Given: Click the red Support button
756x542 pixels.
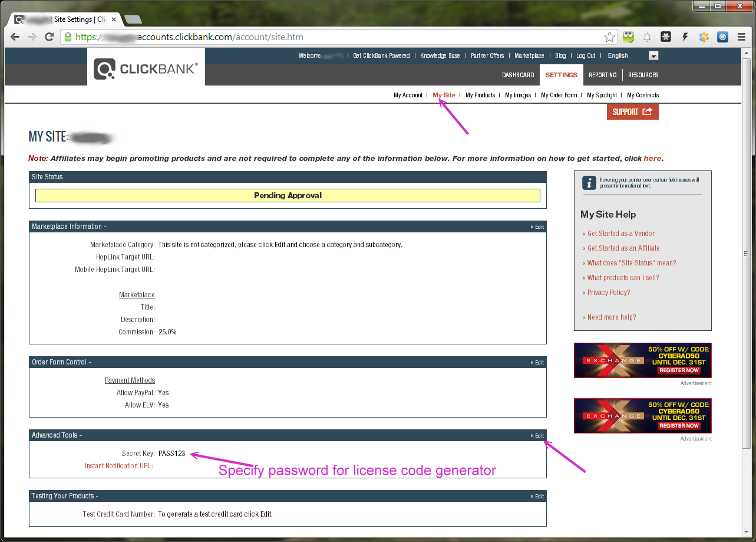Looking at the screenshot, I should point(632,111).
